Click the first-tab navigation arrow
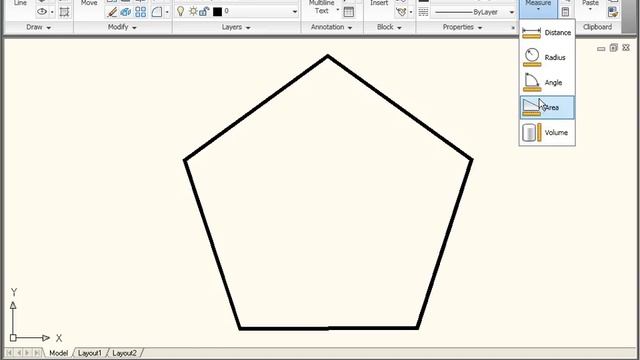The height and width of the screenshot is (360, 640). [x=9, y=353]
